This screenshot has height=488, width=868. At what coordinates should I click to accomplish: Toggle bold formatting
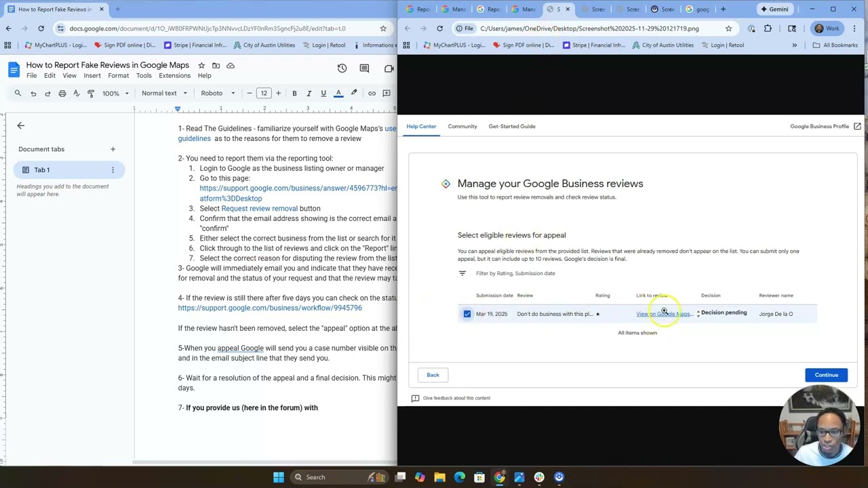point(294,94)
